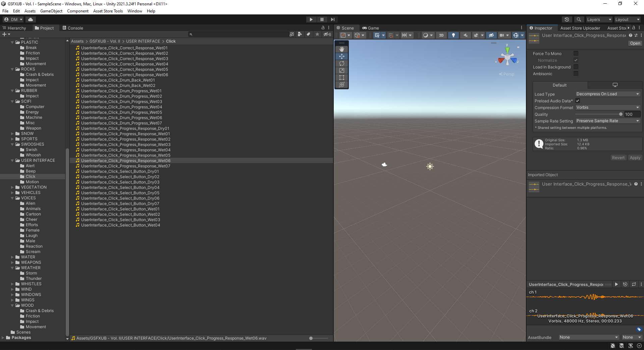Click the Project search field

[238, 34]
